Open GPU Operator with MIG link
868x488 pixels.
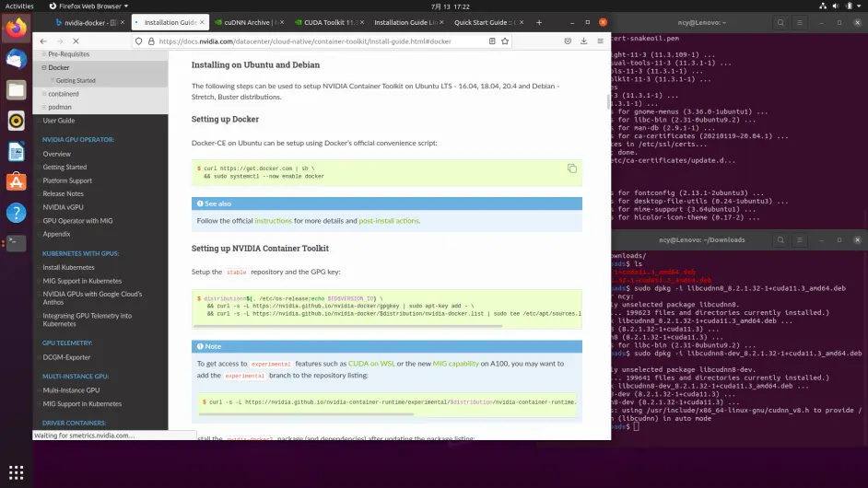coord(77,221)
